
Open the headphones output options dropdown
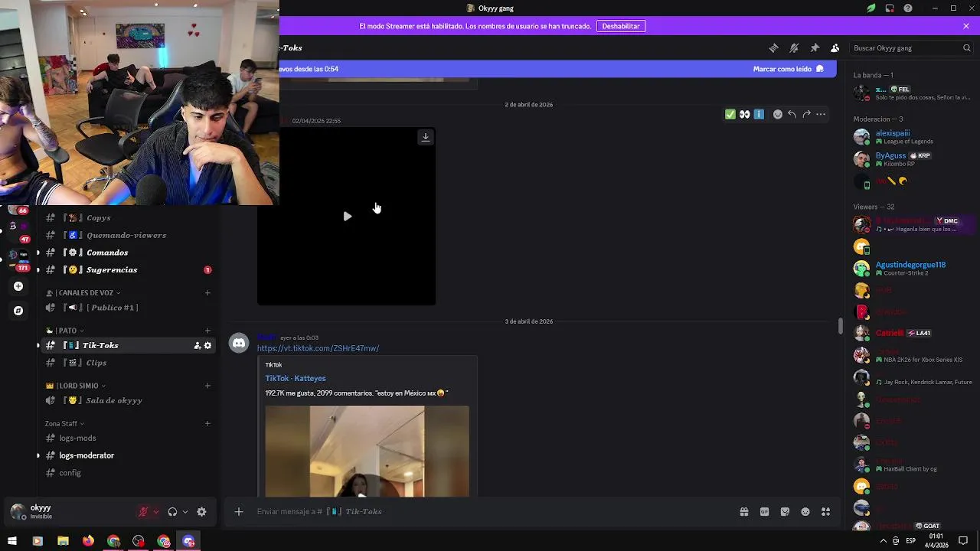185,512
